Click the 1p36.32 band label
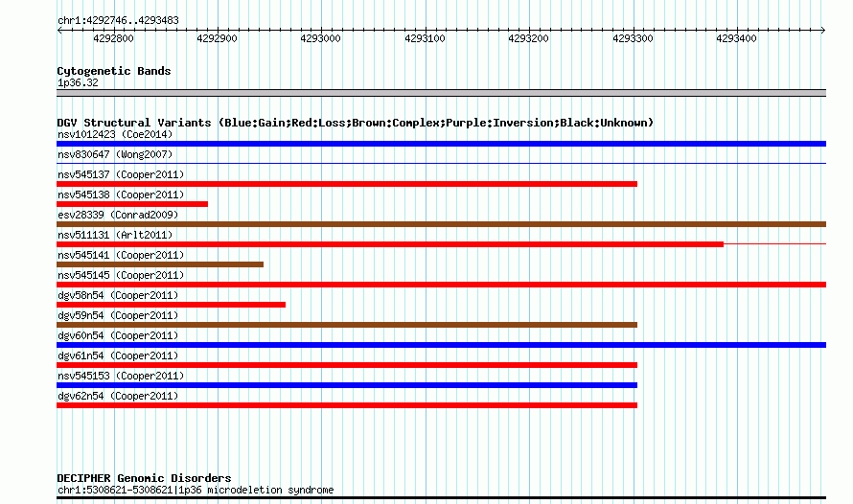This screenshot has width=853, height=504. pyautogui.click(x=78, y=82)
